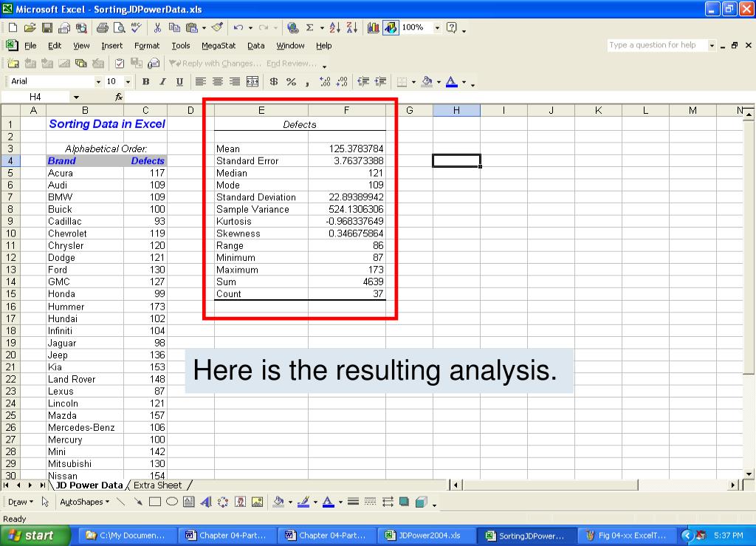
Task: Open the Borders dropdown arrow
Action: [x=413, y=82]
